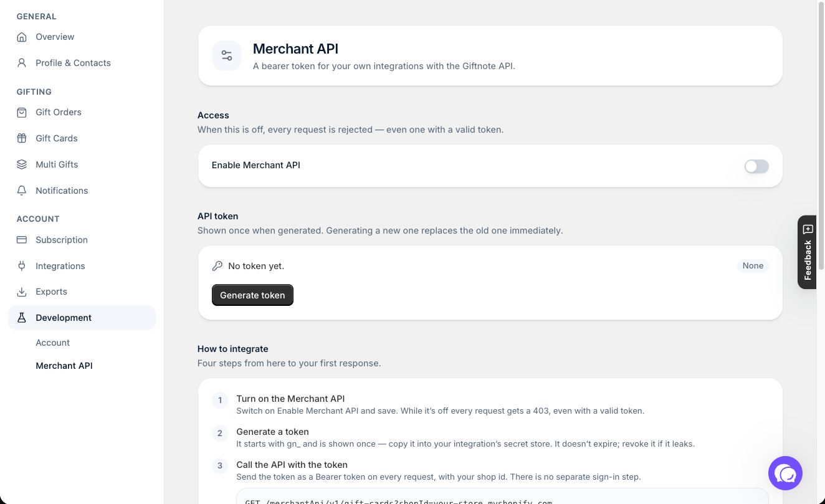
Task: Open the chat support bubble
Action: [785, 473]
